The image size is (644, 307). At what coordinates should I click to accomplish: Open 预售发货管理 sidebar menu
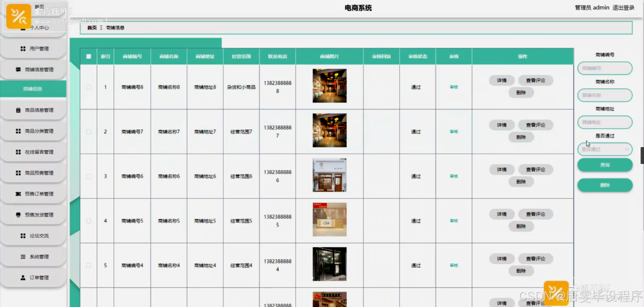[x=33, y=215]
